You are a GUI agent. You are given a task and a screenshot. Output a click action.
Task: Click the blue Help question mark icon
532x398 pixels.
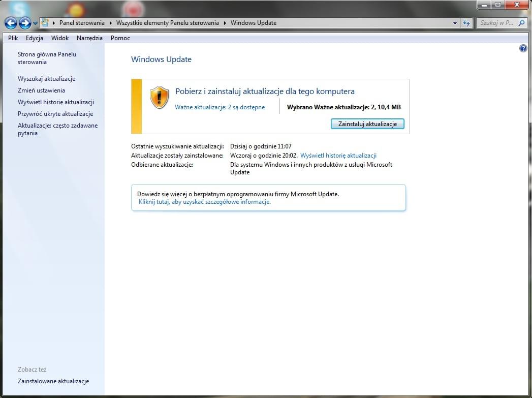tap(523, 48)
